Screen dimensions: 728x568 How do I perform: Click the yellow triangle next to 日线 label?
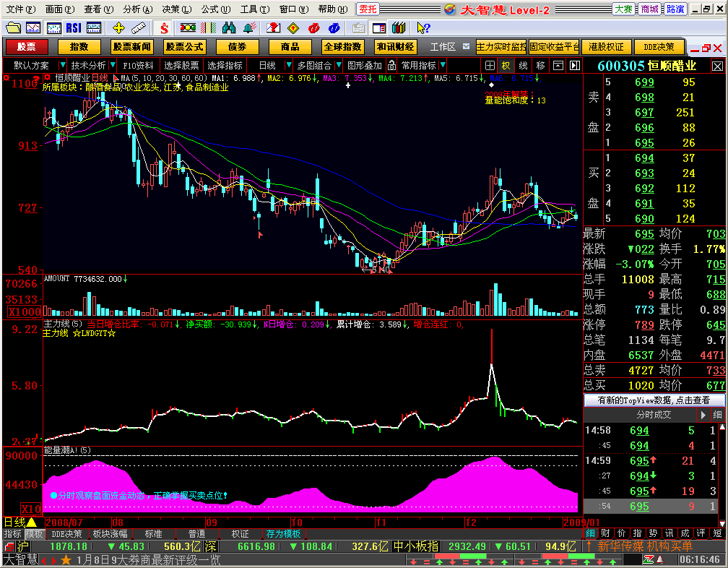pyautogui.click(x=32, y=522)
